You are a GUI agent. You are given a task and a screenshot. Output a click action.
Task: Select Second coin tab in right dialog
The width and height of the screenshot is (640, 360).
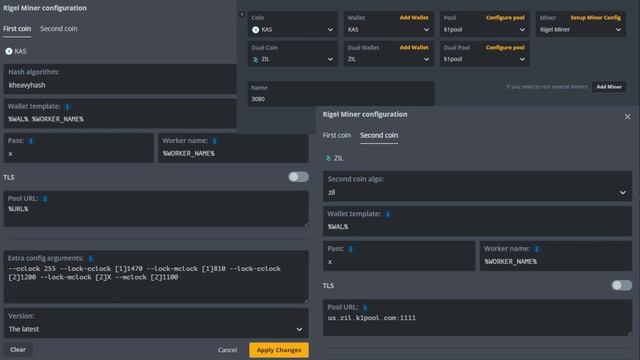point(379,135)
